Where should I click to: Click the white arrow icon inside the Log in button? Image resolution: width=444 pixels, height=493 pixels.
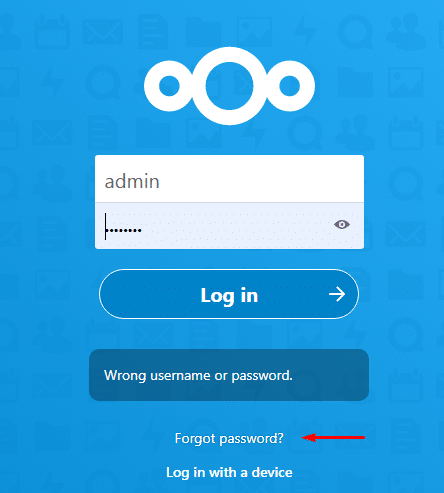coord(337,294)
